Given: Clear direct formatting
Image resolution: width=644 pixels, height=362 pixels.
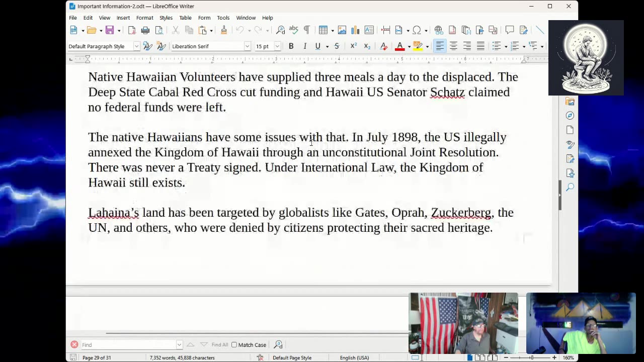Looking at the screenshot, I should coord(383,46).
